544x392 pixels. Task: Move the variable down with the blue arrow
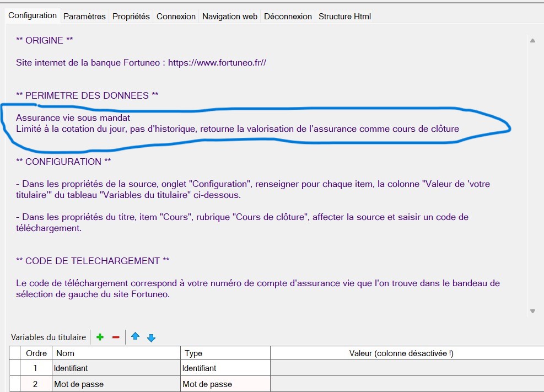point(152,337)
